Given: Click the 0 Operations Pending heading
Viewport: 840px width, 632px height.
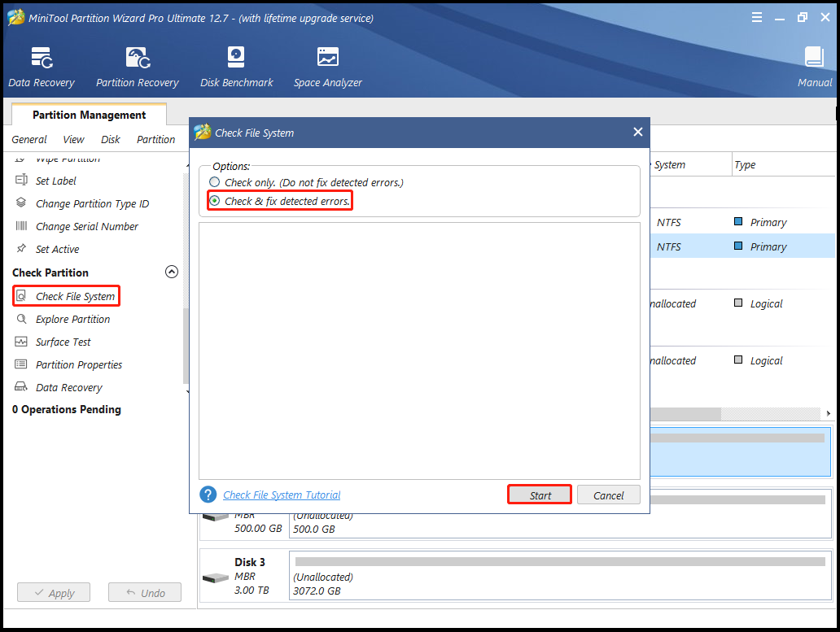Looking at the screenshot, I should [67, 409].
